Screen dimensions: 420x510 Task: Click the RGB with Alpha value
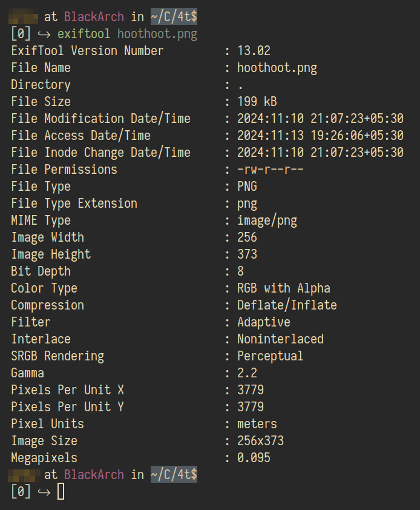point(283,288)
